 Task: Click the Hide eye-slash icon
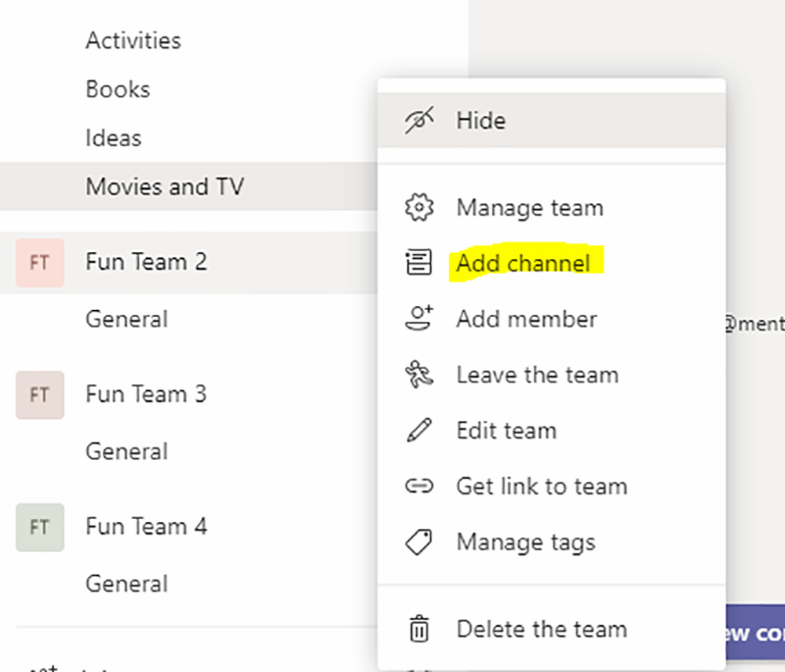[419, 121]
